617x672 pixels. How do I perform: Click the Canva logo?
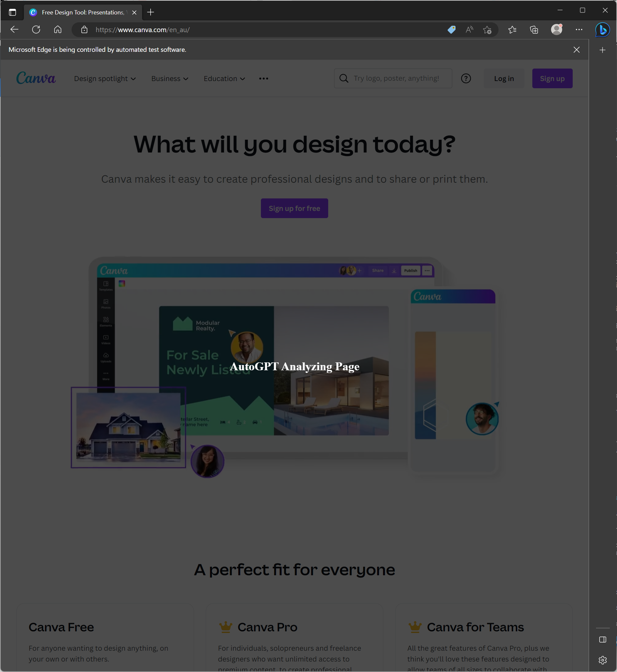click(x=36, y=78)
